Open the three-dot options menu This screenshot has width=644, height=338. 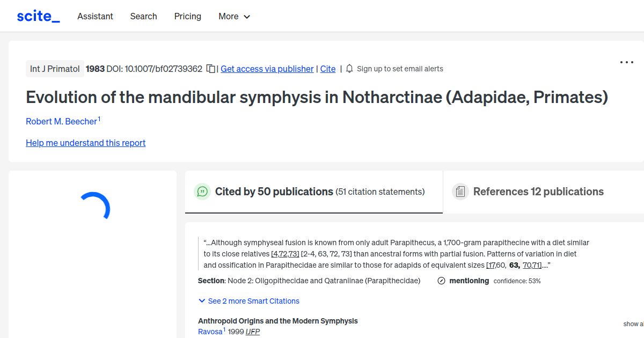(x=626, y=62)
